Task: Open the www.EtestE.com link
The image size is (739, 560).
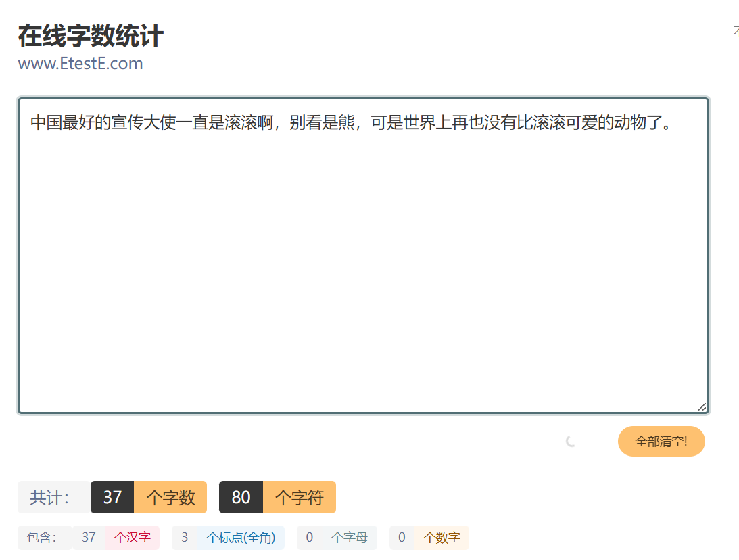Action: click(80, 63)
